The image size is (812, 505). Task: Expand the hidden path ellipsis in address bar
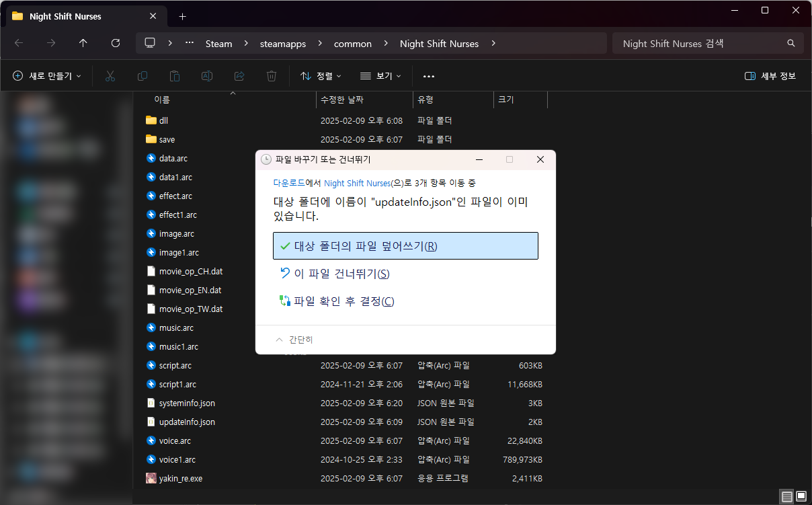(x=190, y=43)
